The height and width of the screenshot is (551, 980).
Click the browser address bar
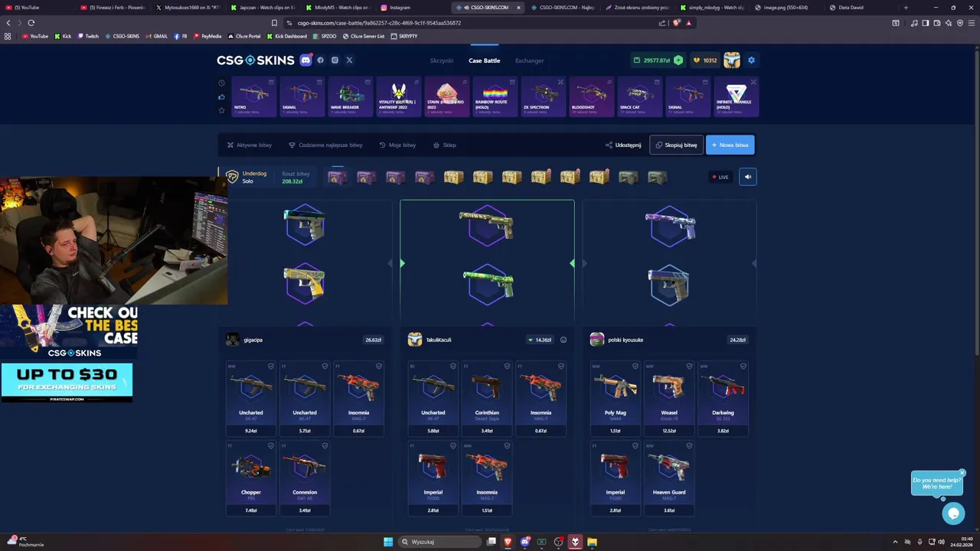point(467,23)
